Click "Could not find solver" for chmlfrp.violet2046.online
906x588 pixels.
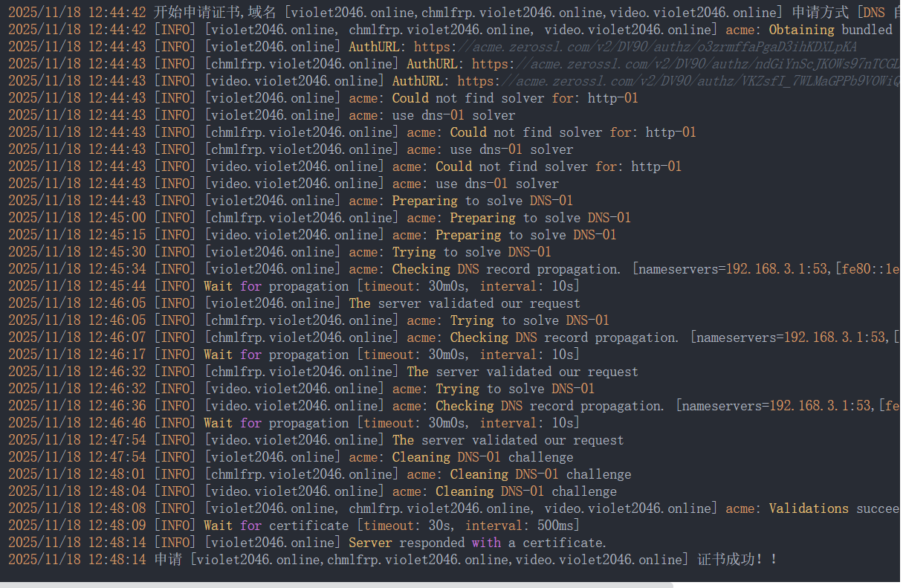click(572, 132)
